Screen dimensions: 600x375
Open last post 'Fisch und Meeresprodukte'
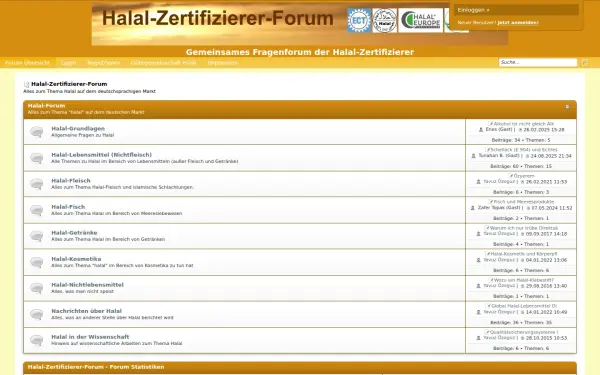(523, 202)
